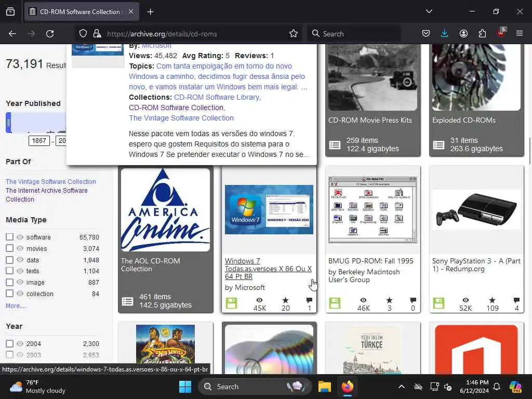Click the page vertical scrollbar
The image size is (532, 399).
[x=529, y=151]
